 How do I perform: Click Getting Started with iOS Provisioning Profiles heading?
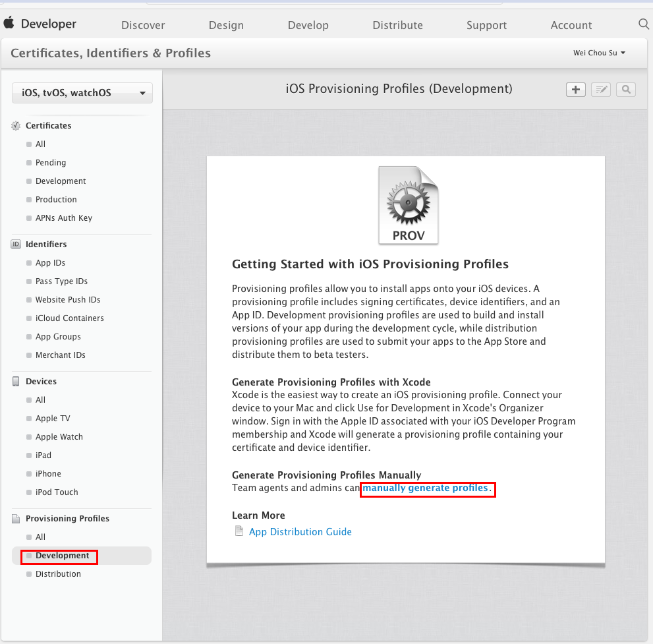point(370,264)
